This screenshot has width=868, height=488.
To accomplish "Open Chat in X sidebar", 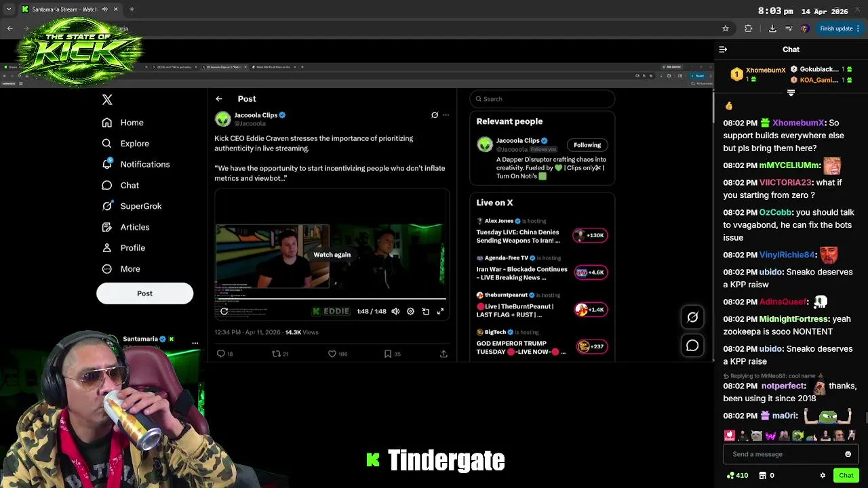I will [x=120, y=185].
